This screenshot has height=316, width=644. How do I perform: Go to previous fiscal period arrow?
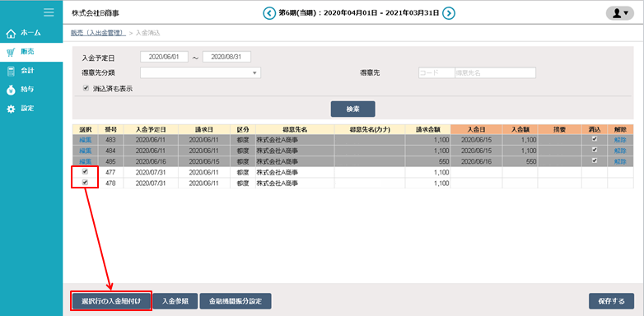269,13
